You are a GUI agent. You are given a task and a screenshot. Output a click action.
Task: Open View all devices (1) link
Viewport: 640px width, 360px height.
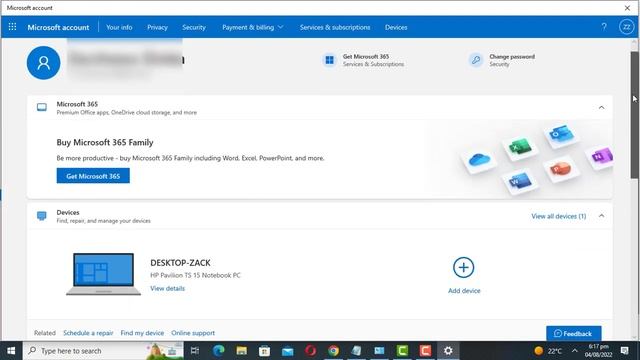pos(558,216)
